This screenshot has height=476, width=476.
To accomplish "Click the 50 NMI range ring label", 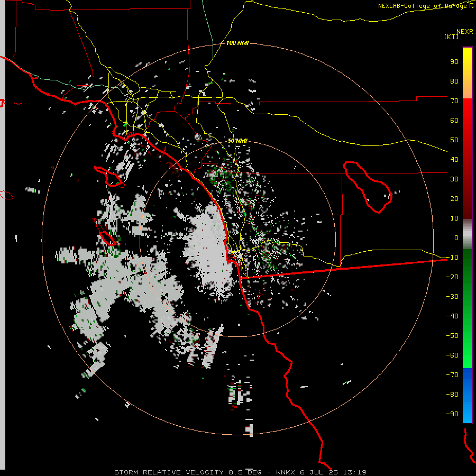I will coord(237,141).
